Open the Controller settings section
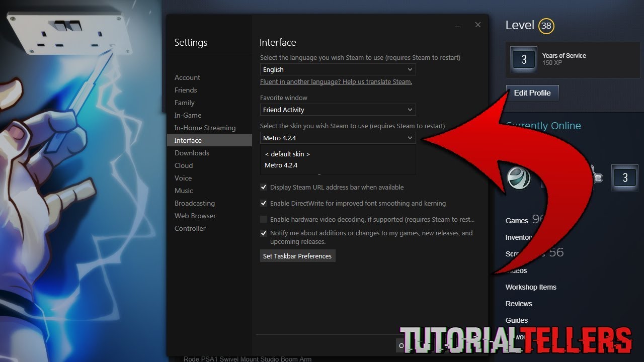Image resolution: width=644 pixels, height=362 pixels. click(x=190, y=228)
